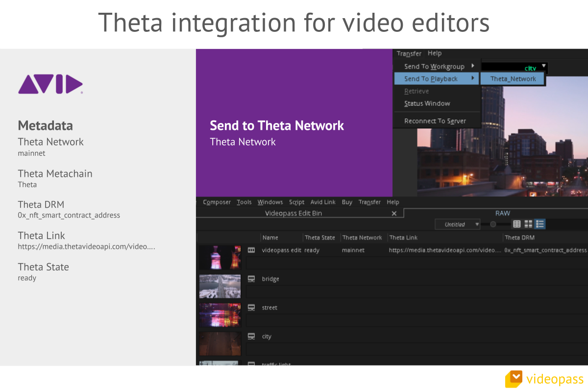Open the Windows menu
588x392 pixels.
(x=270, y=202)
